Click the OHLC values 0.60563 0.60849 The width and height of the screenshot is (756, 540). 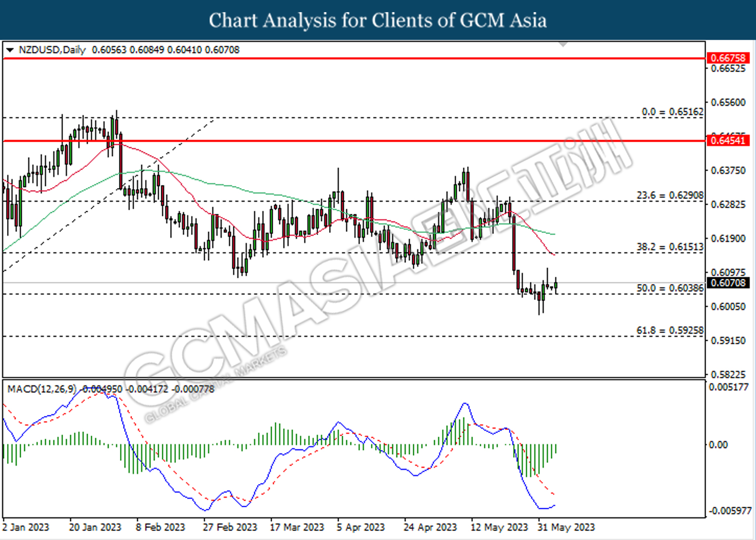click(128, 50)
